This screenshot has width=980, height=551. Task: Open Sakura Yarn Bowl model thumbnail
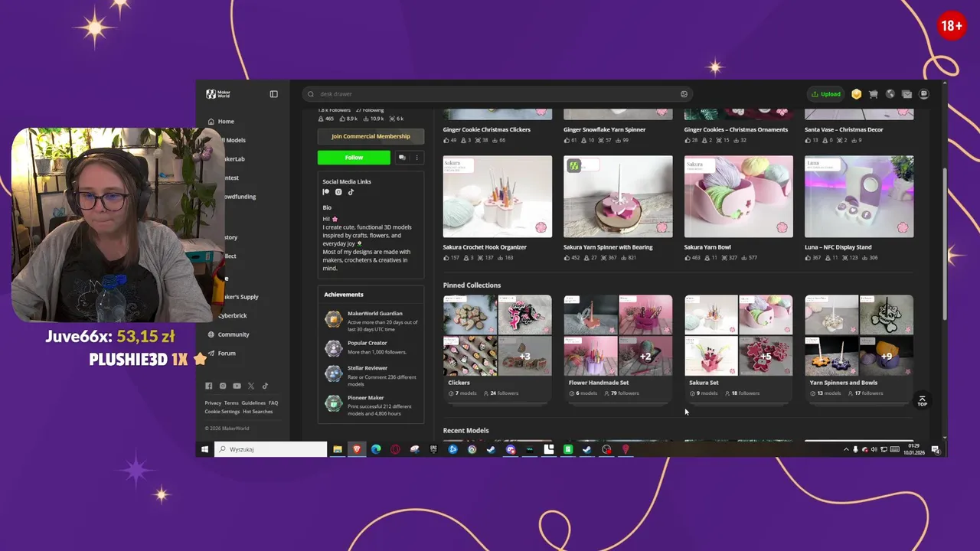point(738,197)
